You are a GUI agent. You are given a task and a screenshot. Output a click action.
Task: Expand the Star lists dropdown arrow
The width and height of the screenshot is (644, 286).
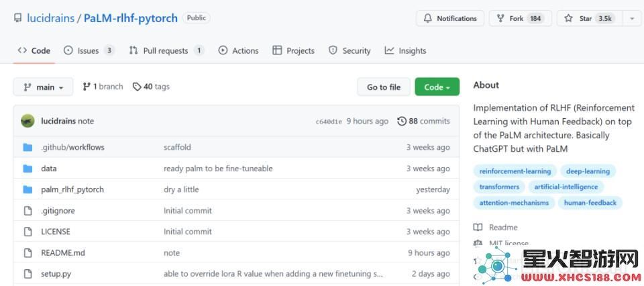(632, 19)
